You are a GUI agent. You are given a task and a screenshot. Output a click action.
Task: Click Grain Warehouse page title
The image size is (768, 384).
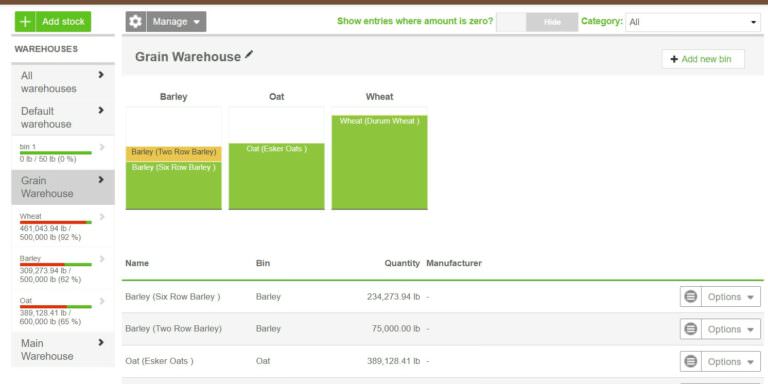[x=188, y=57]
